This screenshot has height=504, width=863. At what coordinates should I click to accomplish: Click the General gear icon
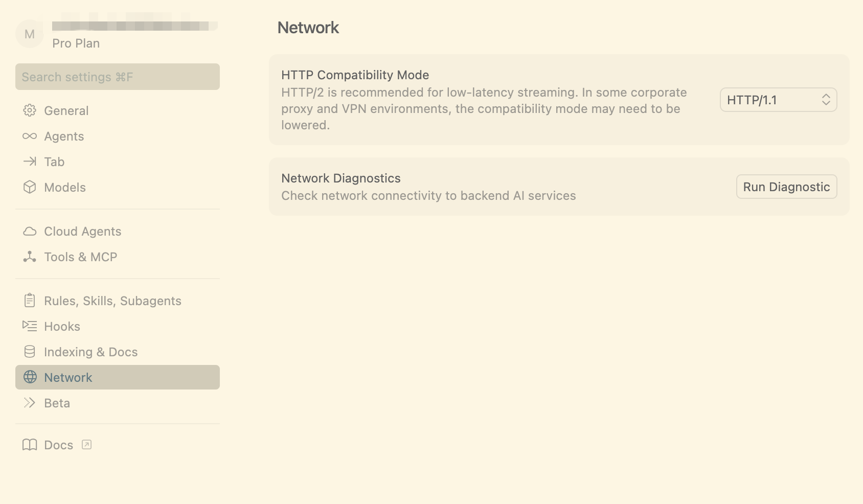point(30,110)
